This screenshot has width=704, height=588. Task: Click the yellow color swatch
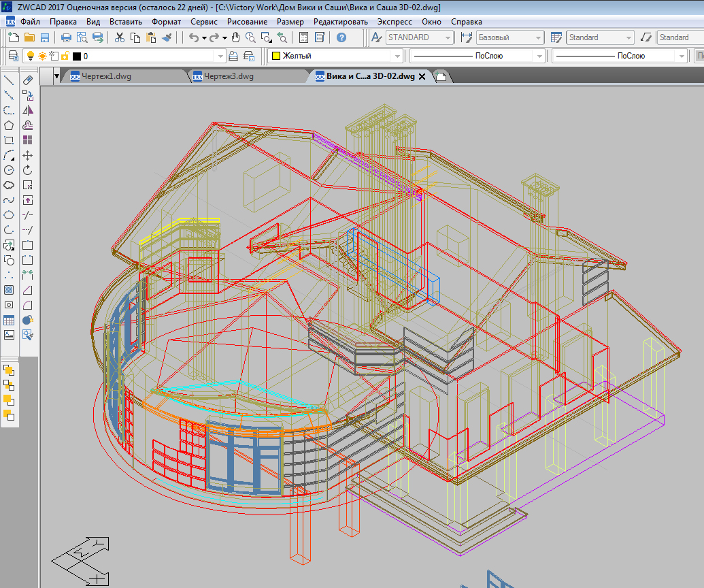pos(276,56)
